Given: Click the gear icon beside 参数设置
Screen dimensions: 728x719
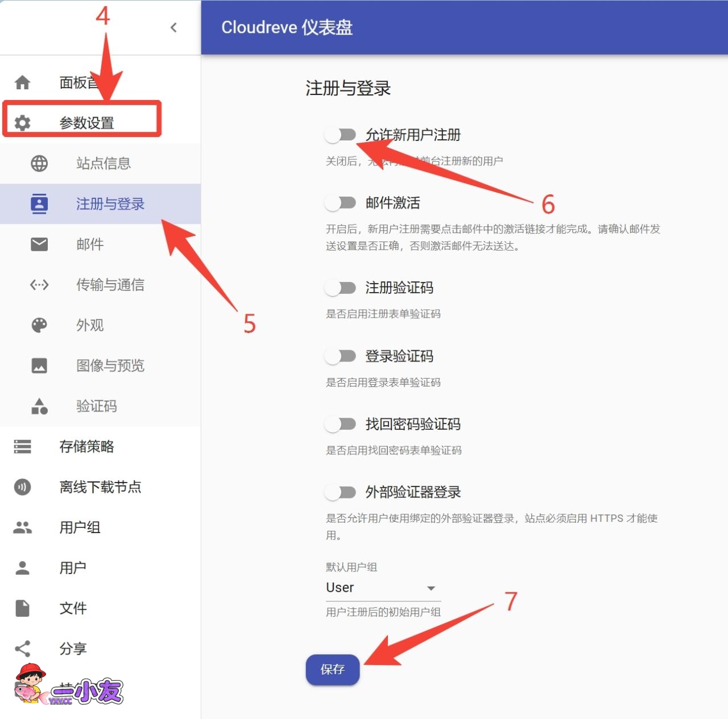Looking at the screenshot, I should 22,123.
